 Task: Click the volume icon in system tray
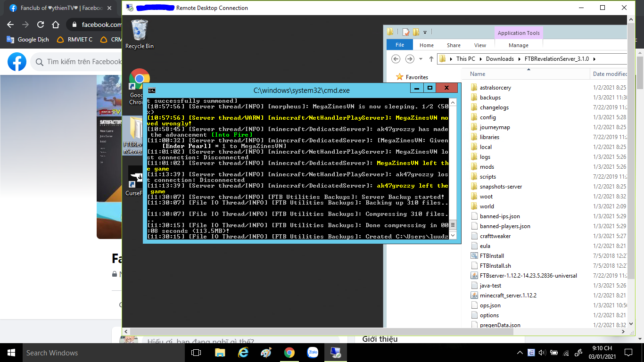point(542,353)
